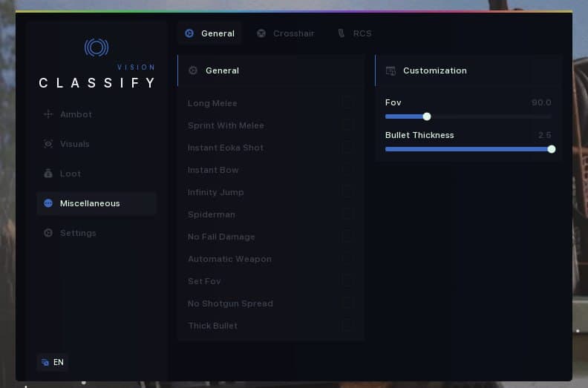Click the Settings gear icon in sidebar
Screen dimensions: 588x388
pos(48,233)
